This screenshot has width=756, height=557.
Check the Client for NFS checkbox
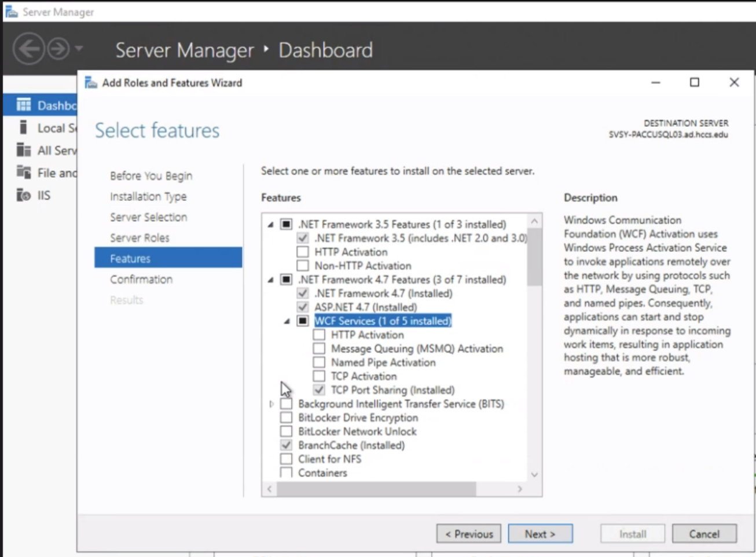287,459
